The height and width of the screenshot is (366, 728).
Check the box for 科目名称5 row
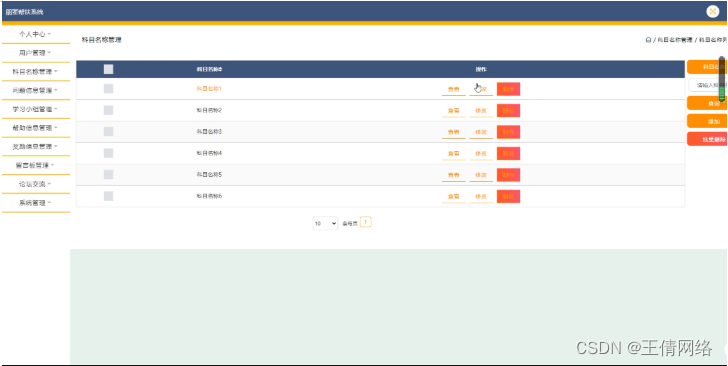click(108, 175)
